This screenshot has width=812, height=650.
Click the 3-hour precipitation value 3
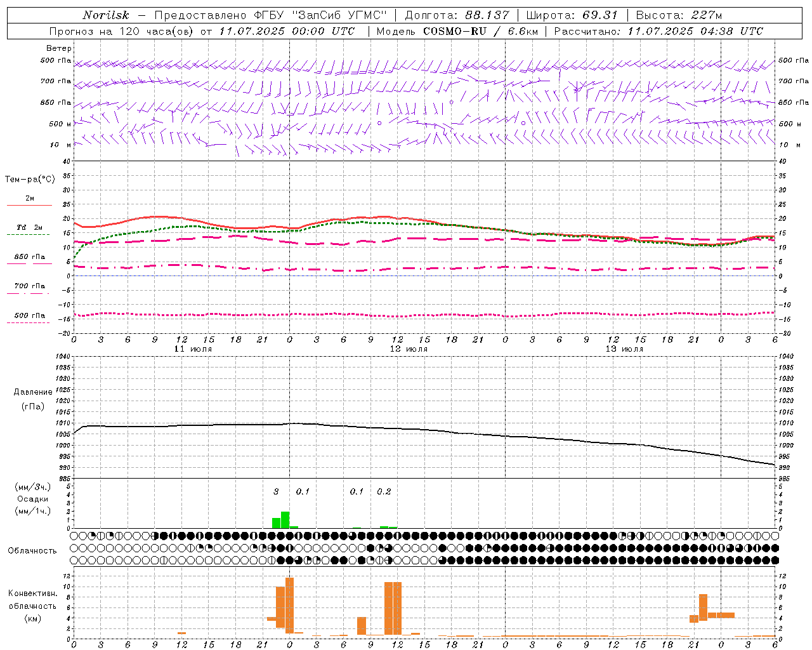point(276,491)
